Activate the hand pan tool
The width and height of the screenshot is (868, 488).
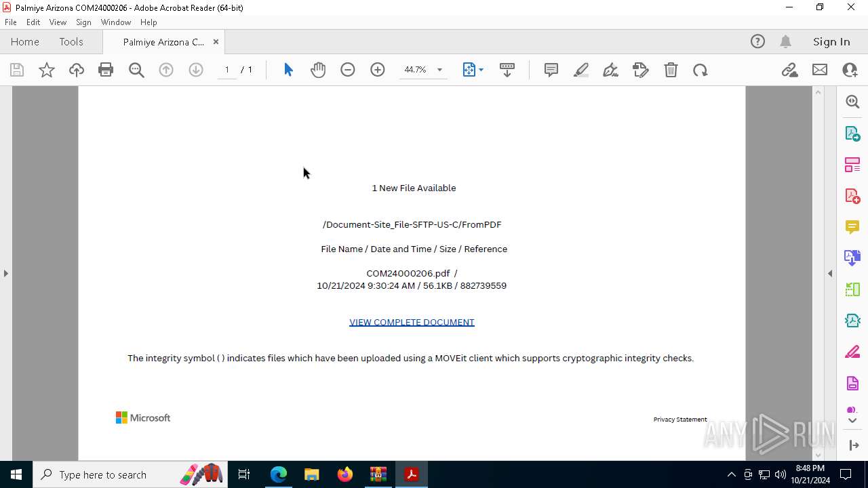318,70
